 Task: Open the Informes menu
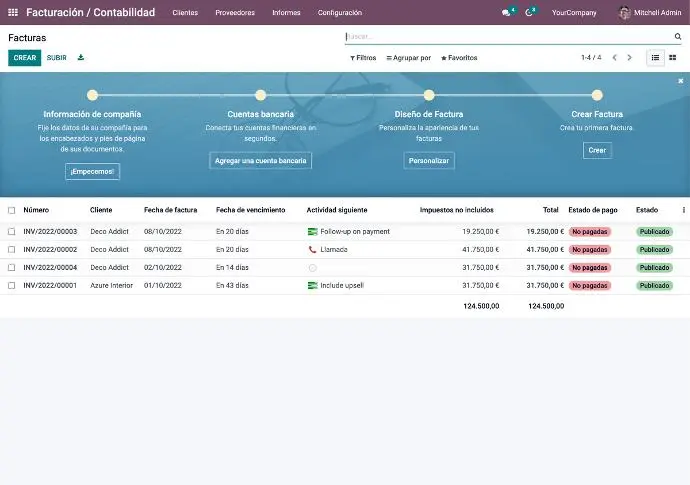pyautogui.click(x=286, y=13)
